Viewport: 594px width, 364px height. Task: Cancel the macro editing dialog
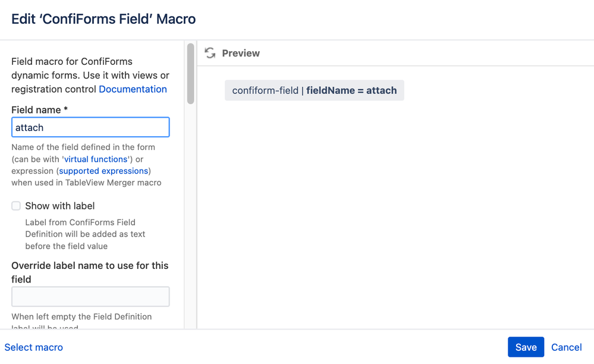tap(566, 347)
